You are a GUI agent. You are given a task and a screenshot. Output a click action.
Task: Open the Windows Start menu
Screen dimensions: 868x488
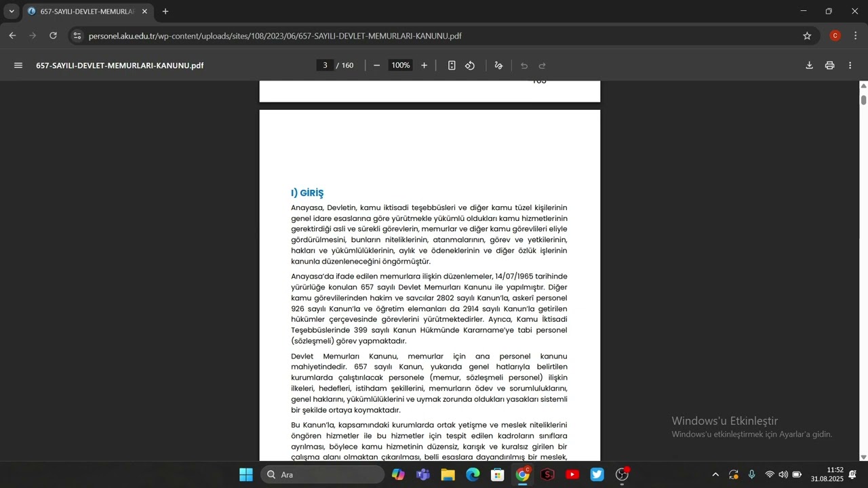point(246,474)
